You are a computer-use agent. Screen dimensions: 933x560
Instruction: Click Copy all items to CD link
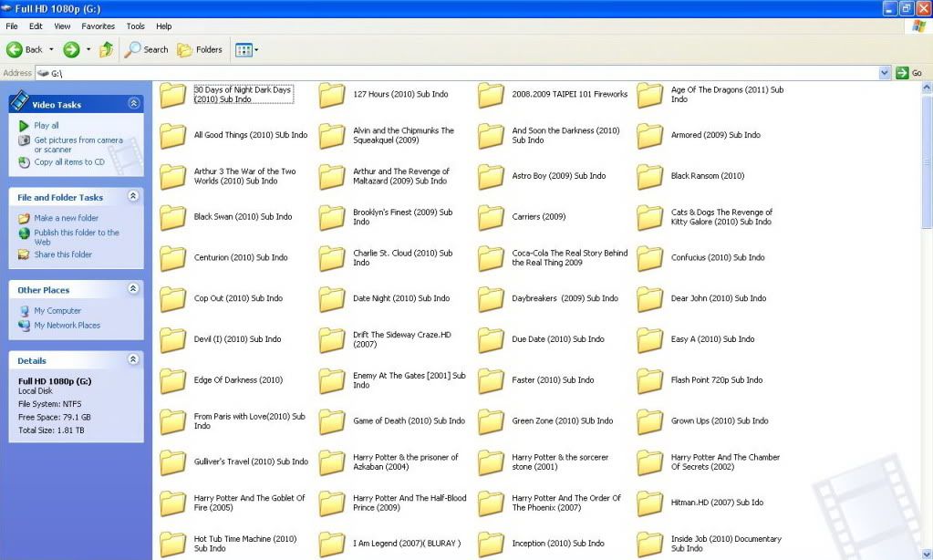[x=69, y=161]
